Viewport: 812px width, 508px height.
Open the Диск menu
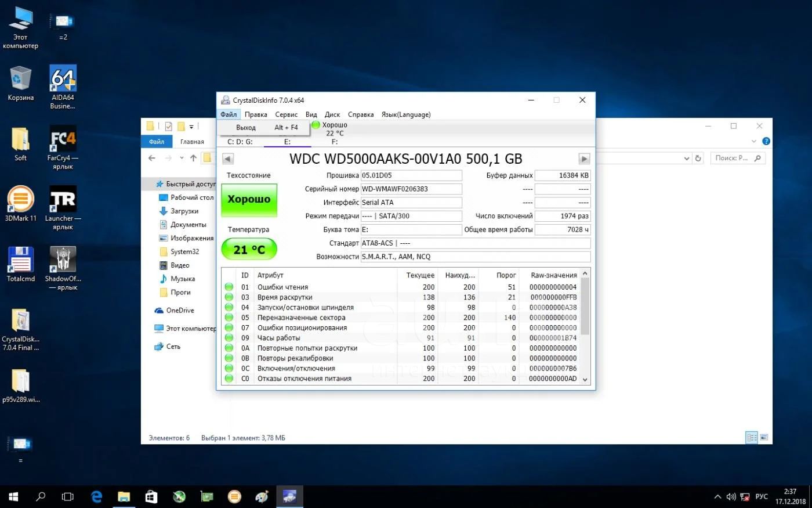pos(332,114)
